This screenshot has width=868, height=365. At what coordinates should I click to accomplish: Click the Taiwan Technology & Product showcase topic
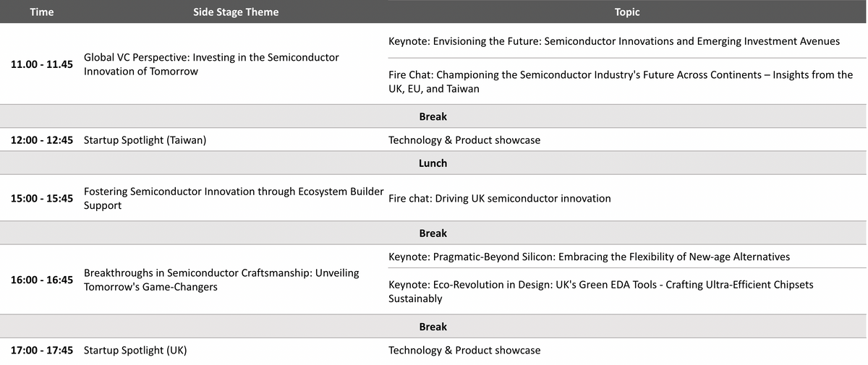tap(464, 140)
